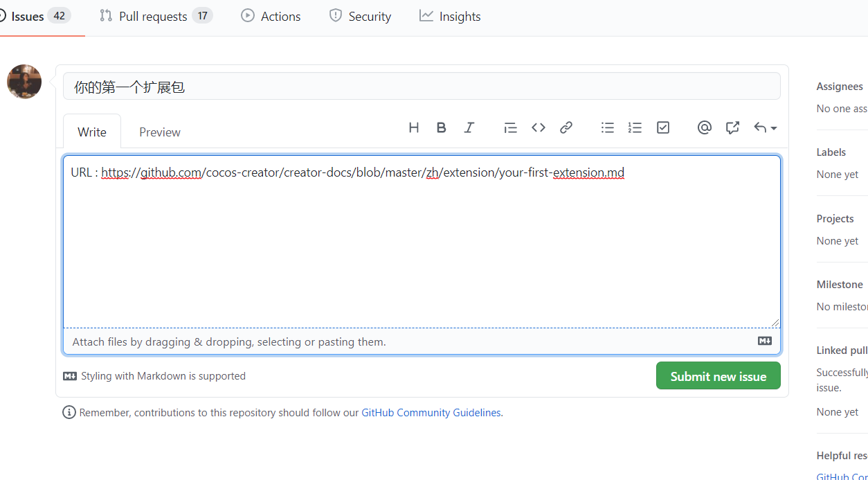Mention a user with the @ icon
This screenshot has height=480, width=868.
(705, 127)
